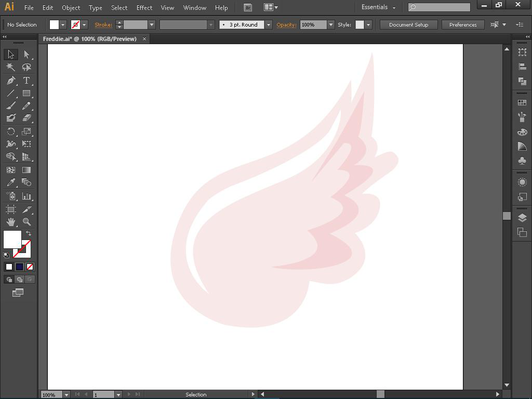Switch to Color fill mode button
The image size is (532, 399).
[9, 267]
